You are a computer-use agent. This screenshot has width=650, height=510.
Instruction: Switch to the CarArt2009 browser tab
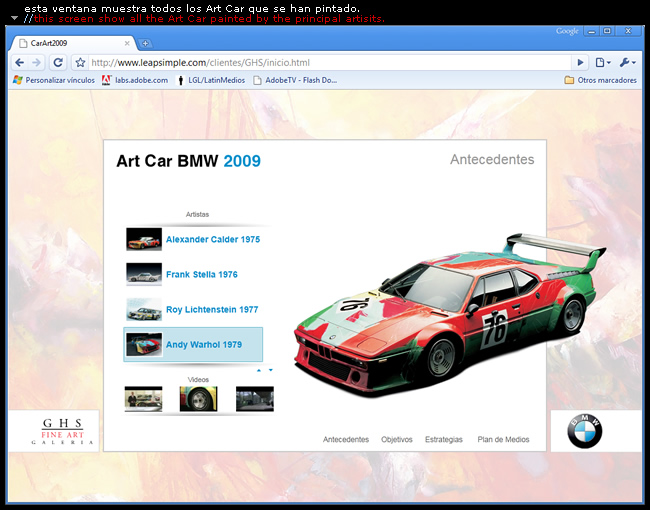pos(70,43)
